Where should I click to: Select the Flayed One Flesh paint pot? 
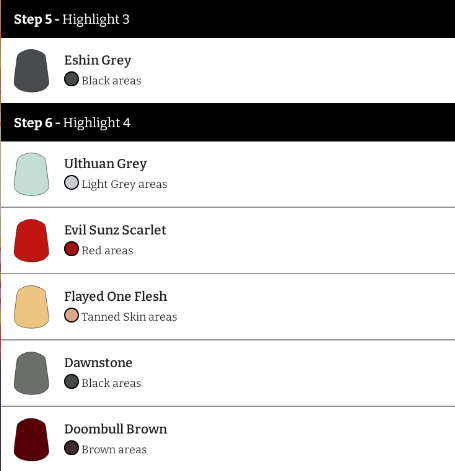tap(31, 307)
